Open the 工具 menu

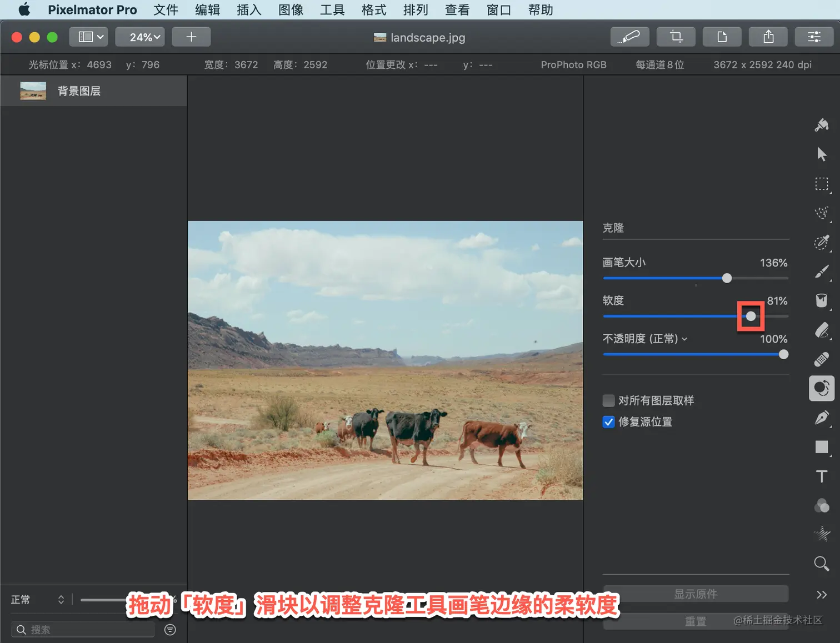[x=332, y=10]
